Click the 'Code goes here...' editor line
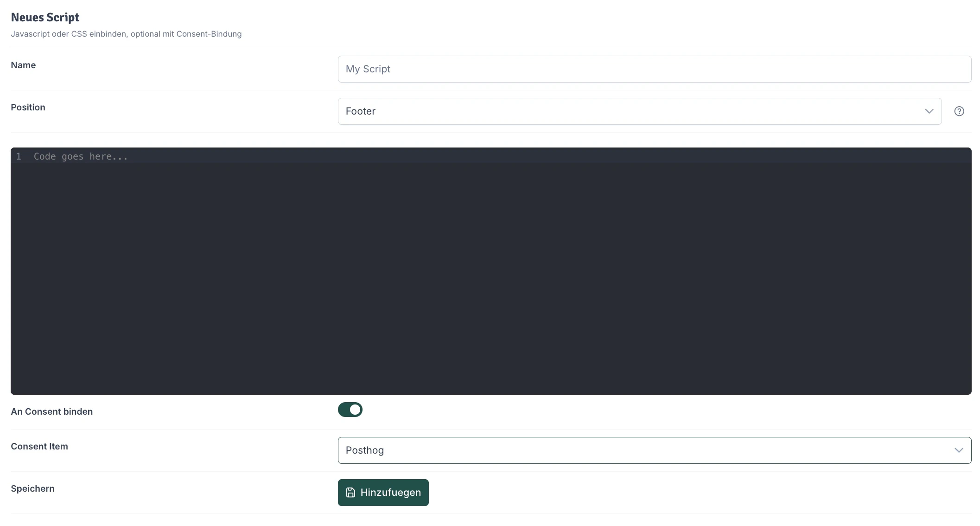Screen dimensions: 980x526 pyautogui.click(x=81, y=157)
